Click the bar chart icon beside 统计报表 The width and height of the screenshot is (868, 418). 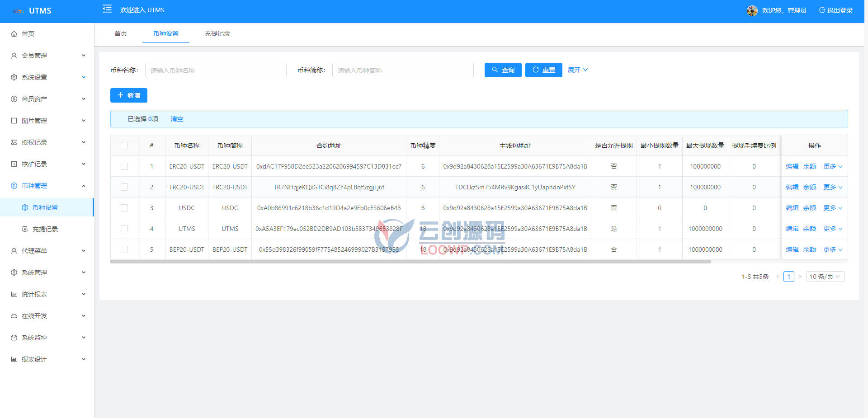click(14, 294)
